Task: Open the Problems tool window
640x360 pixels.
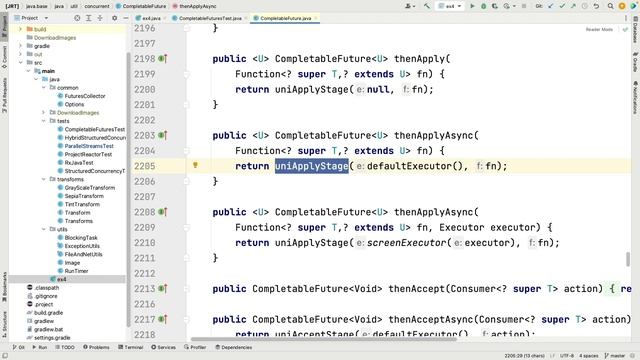Action: [x=96, y=347]
